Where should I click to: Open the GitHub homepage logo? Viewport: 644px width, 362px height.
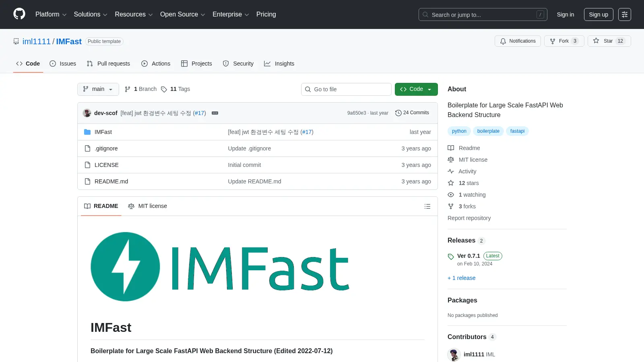(x=19, y=14)
